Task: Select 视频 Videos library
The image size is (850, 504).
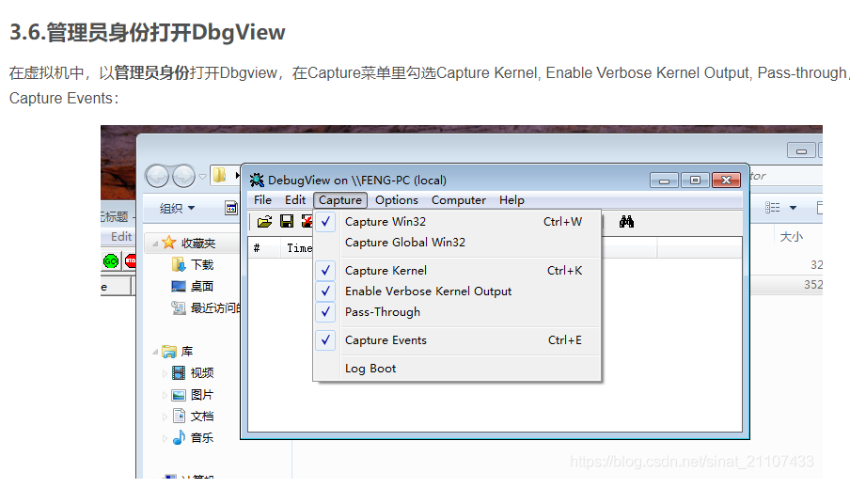Action: coord(201,373)
